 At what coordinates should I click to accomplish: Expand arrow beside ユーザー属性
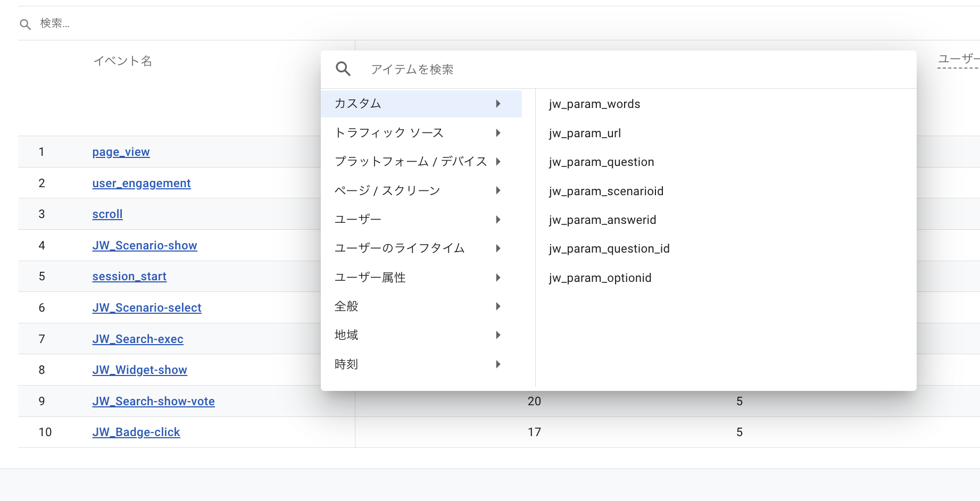(498, 278)
